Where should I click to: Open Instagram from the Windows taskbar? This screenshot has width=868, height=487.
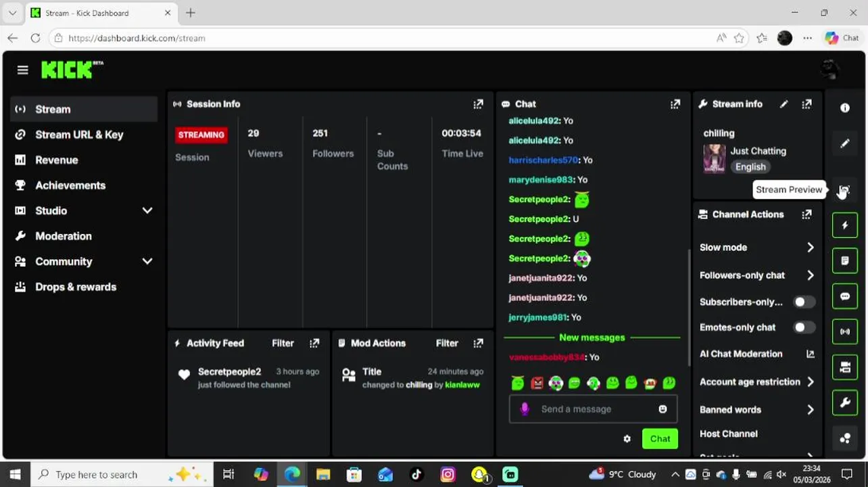448,475
